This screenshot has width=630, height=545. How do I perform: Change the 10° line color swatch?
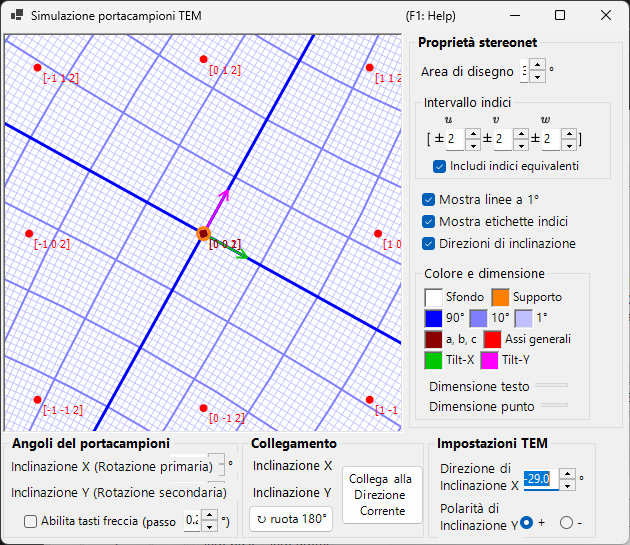479,318
